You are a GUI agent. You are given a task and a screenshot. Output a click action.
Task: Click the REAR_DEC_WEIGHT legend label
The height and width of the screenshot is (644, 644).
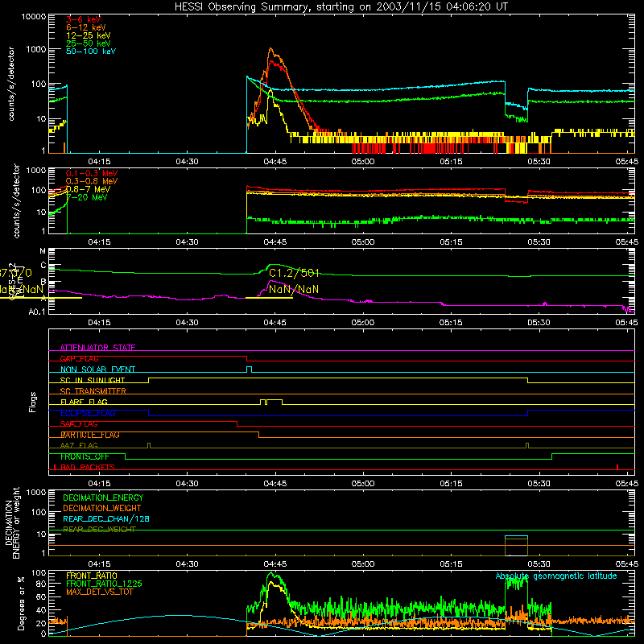tap(99, 530)
